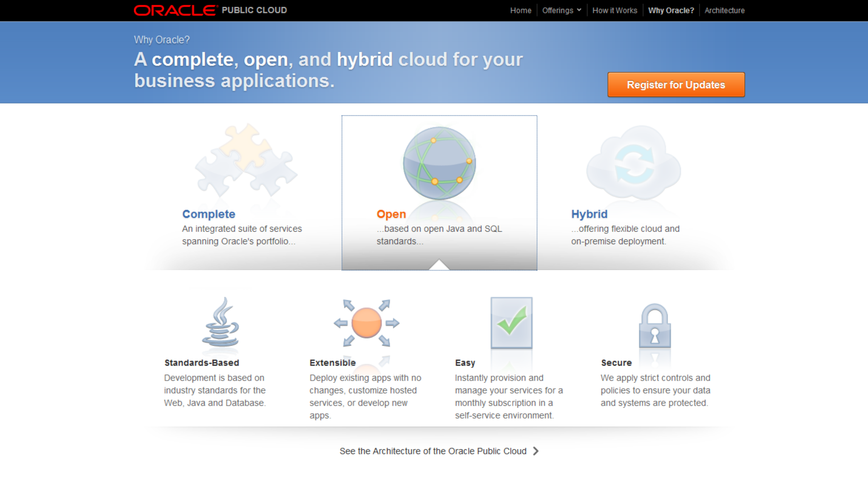
Task: Click the globe network Open icon
Action: tap(439, 163)
